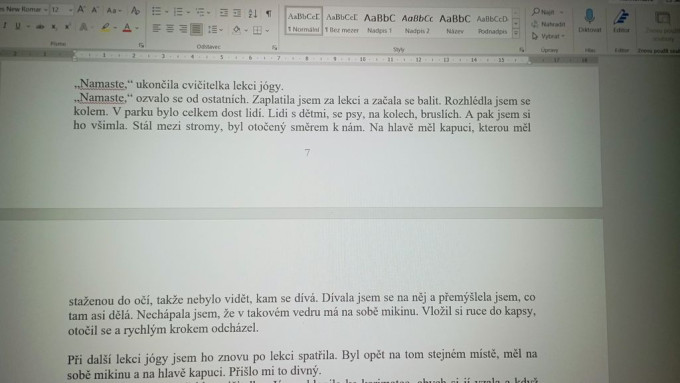Launch the Editor proofing tool

coord(621,21)
